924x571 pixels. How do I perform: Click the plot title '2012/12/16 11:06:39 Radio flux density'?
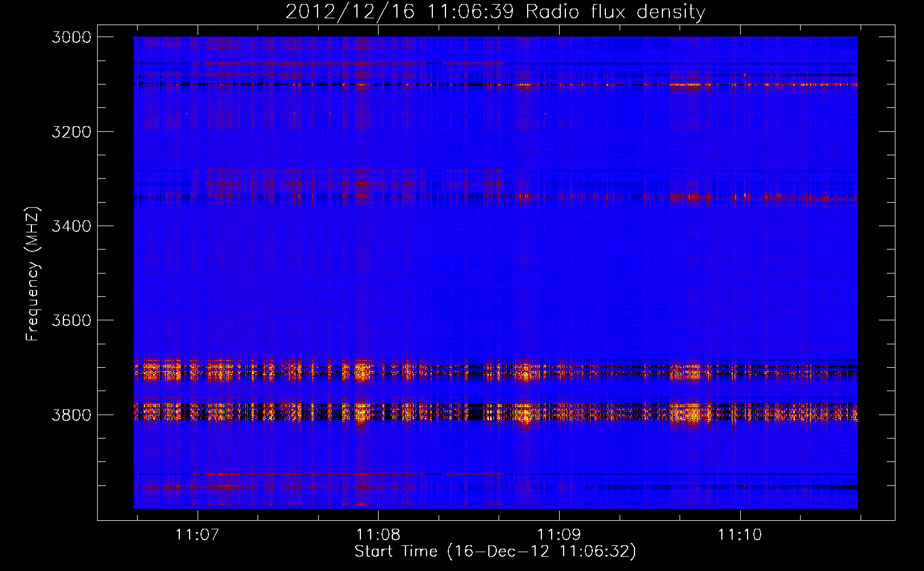[496, 11]
